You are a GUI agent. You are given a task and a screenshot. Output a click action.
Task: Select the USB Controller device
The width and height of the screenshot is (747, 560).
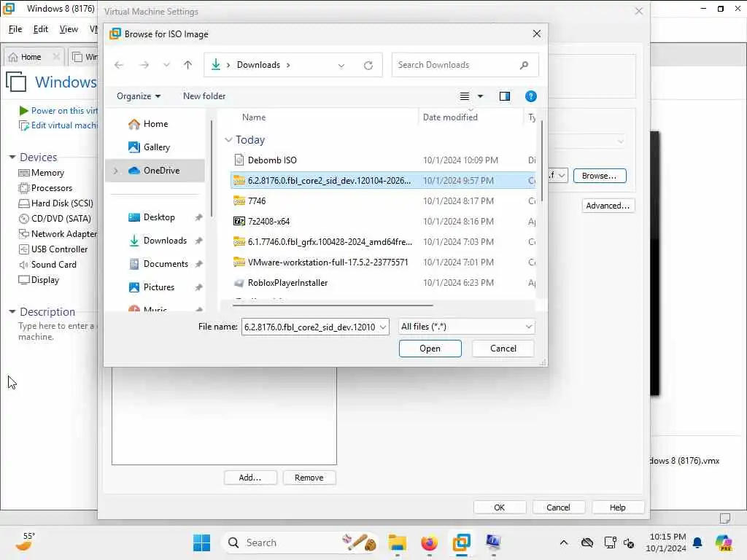53,249
